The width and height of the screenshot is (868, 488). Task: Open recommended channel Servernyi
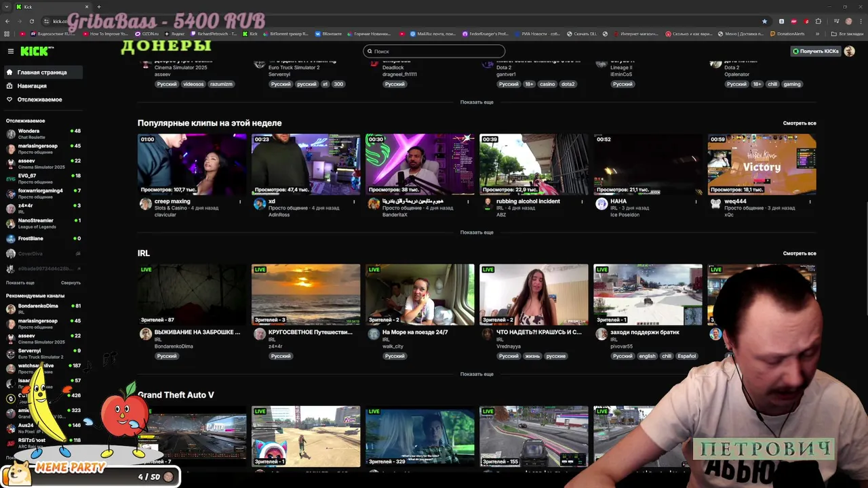click(x=43, y=353)
